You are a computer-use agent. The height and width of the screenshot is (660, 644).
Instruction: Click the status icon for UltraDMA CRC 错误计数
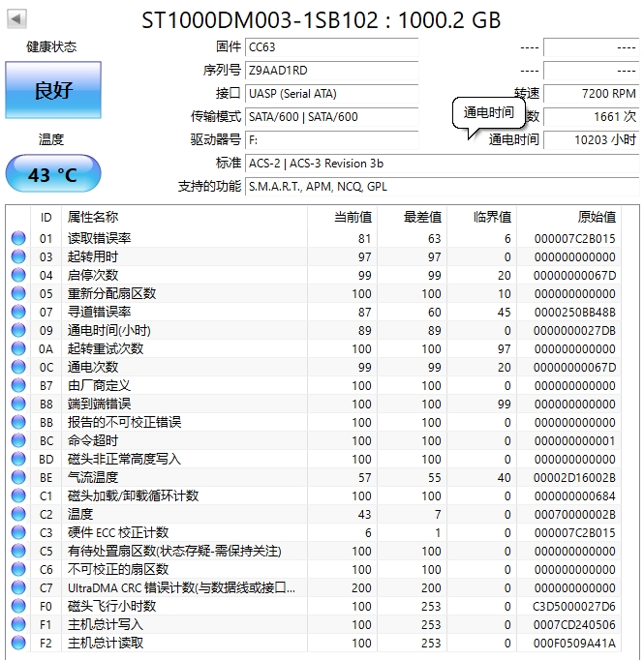click(18, 587)
